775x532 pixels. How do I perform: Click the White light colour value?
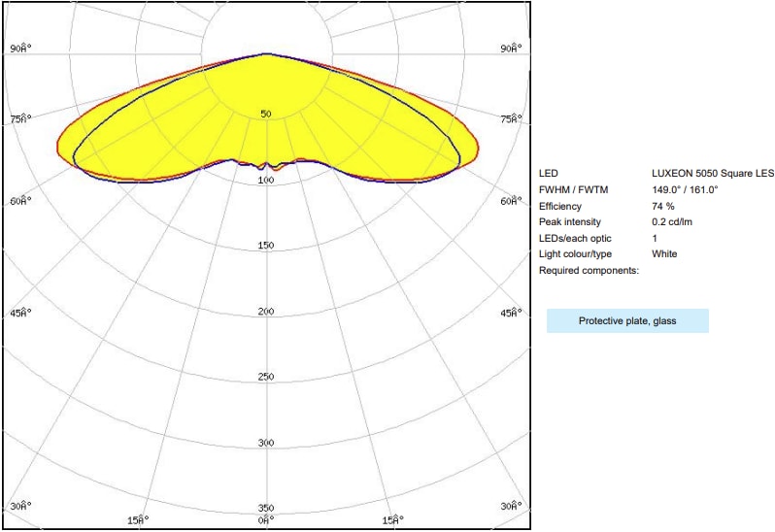pyautogui.click(x=664, y=253)
